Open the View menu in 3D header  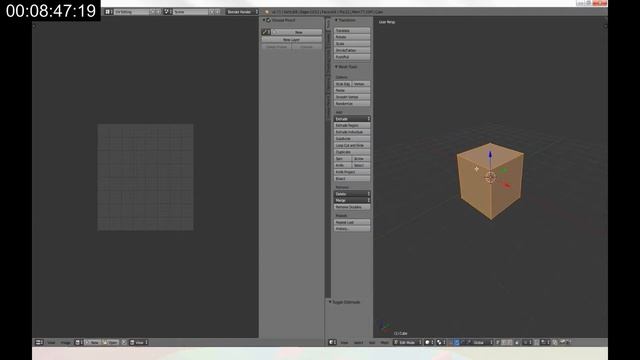click(344, 342)
